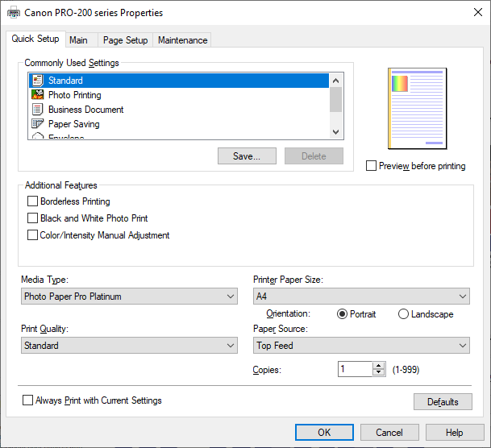
Task: Click the printer icon in the title bar
Action: pos(14,13)
